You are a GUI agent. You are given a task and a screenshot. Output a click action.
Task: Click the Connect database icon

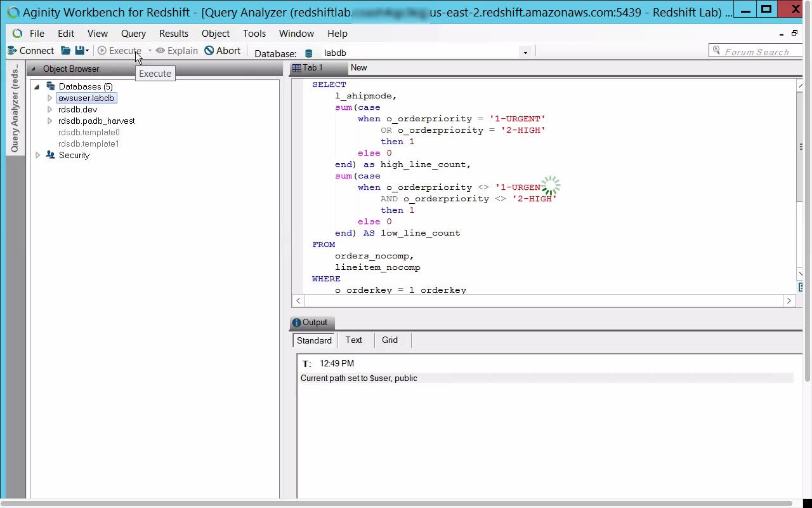(x=12, y=51)
